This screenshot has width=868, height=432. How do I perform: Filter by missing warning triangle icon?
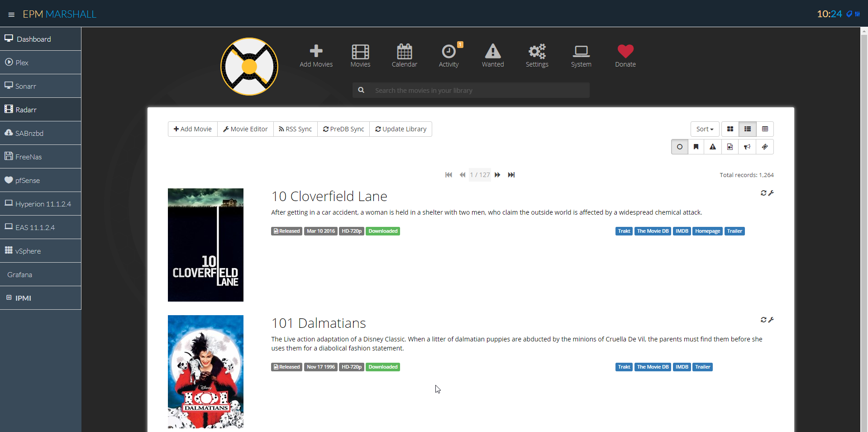point(713,147)
